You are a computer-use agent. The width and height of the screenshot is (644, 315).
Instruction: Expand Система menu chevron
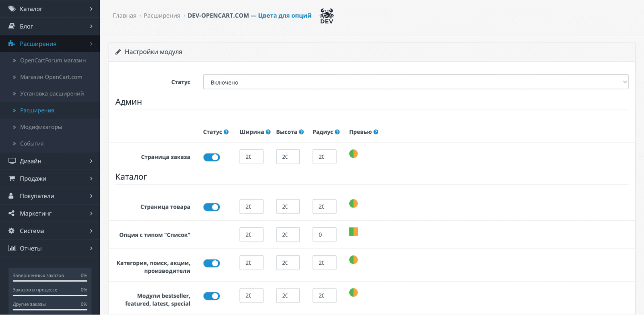(x=91, y=231)
